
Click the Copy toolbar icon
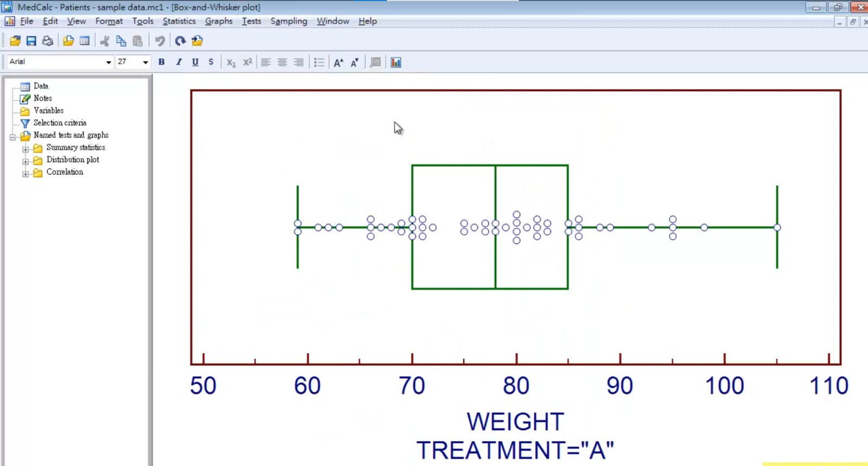tap(121, 41)
